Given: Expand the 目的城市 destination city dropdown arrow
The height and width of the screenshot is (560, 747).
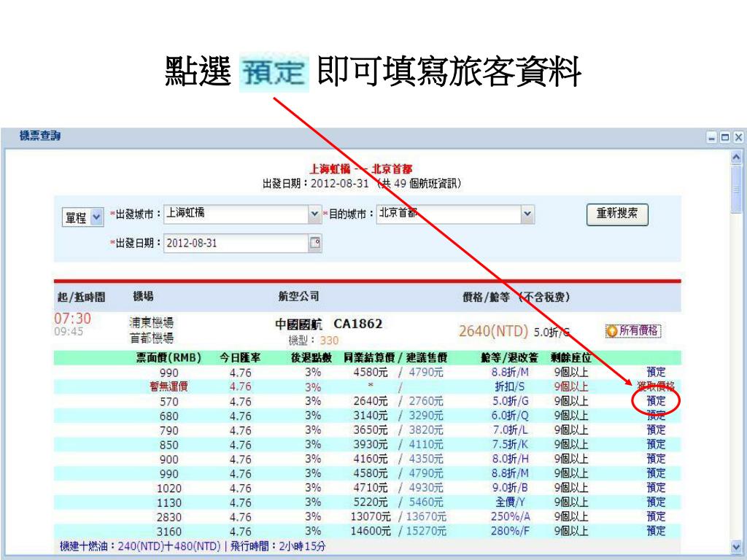Looking at the screenshot, I should tap(527, 214).
